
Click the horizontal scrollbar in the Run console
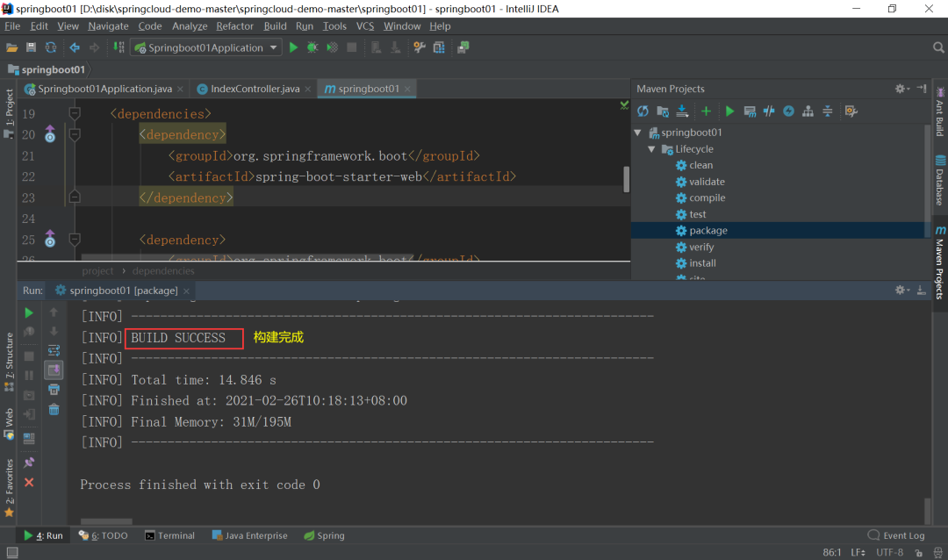click(106, 521)
